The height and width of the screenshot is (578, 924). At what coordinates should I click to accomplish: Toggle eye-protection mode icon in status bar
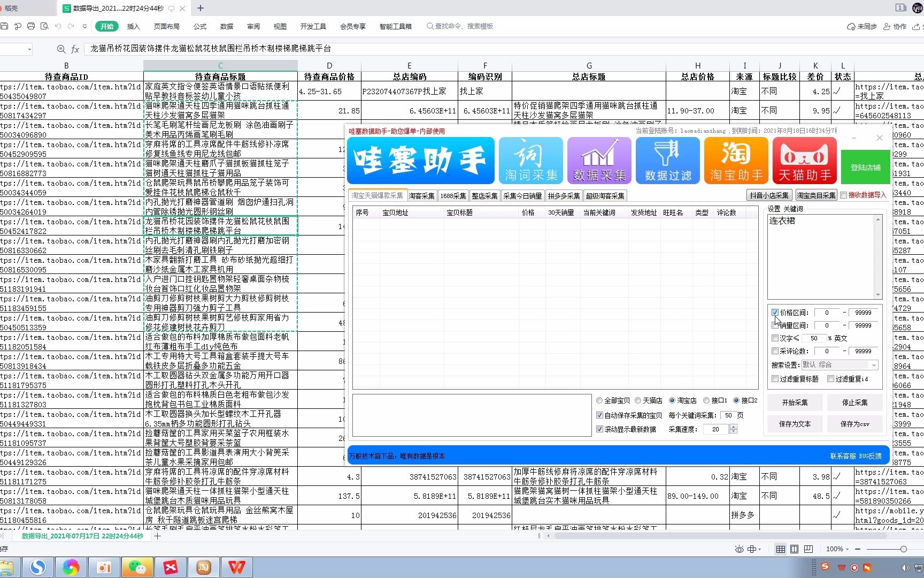pos(739,549)
